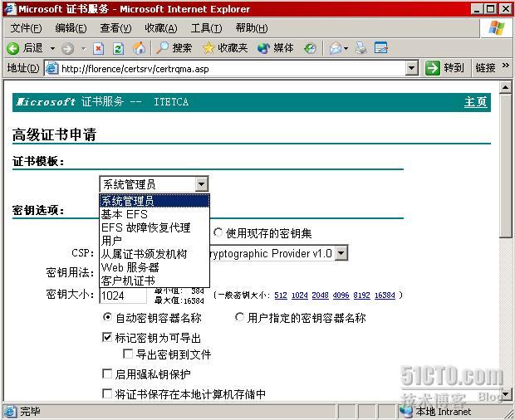The height and width of the screenshot is (420, 515).
Task: Open the 文件(F) menu
Action: click(x=26, y=28)
